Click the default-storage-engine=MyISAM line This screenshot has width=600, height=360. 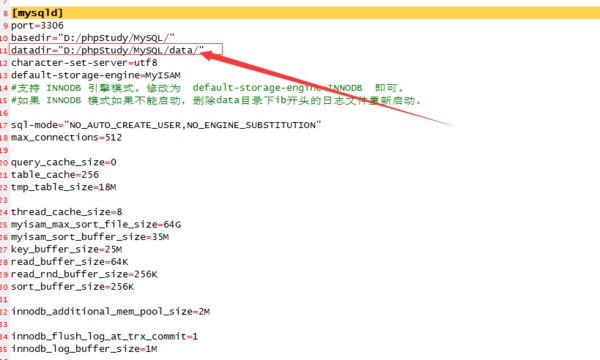point(96,75)
